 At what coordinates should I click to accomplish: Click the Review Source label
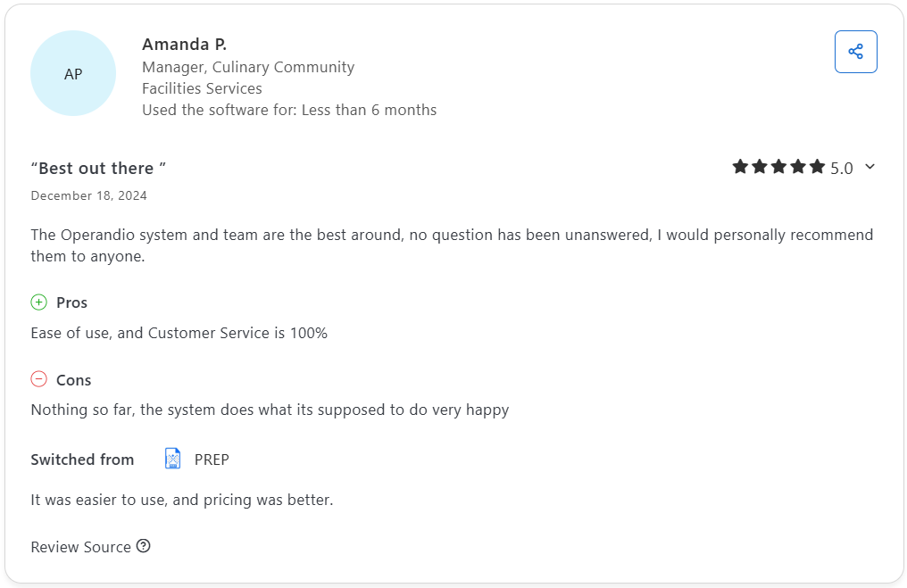[80, 547]
